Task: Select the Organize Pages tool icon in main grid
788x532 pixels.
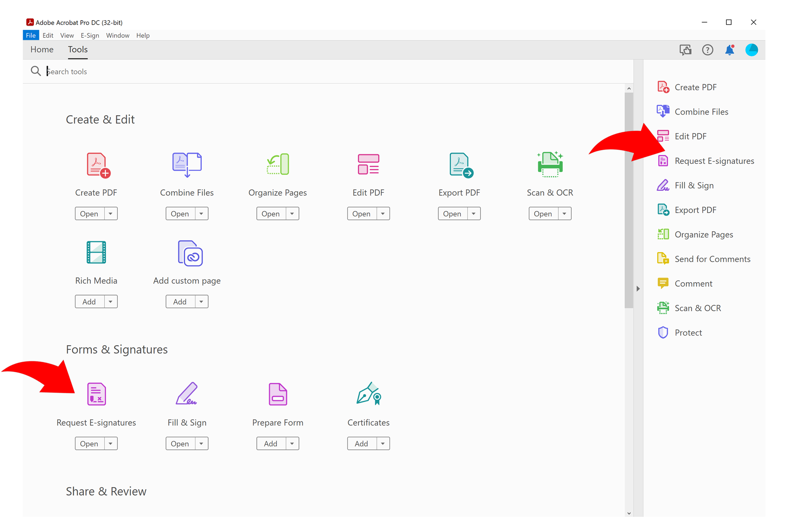Action: [278, 164]
